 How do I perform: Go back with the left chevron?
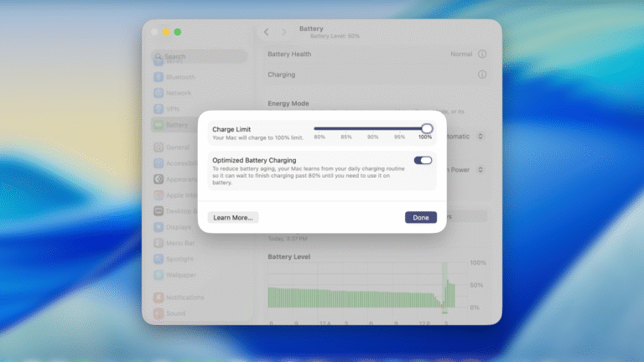(267, 32)
